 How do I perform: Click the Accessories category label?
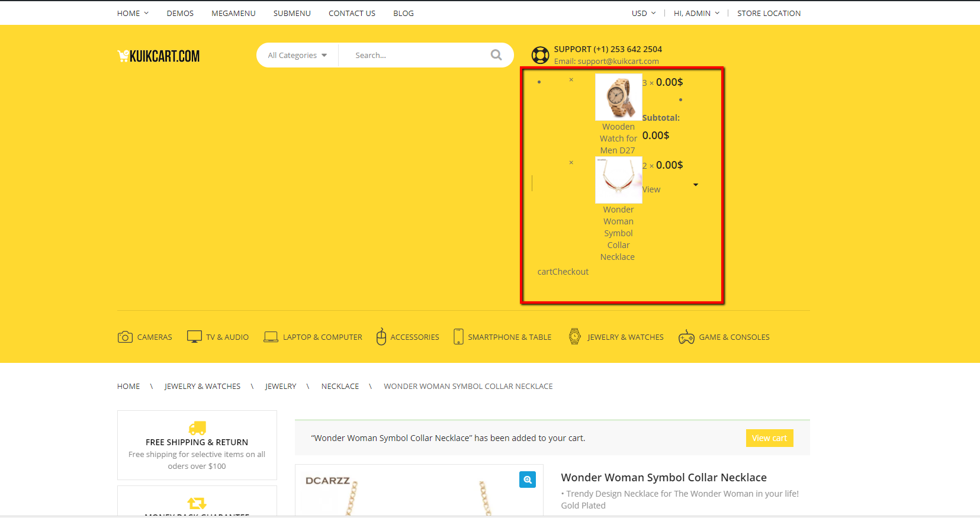click(x=415, y=337)
